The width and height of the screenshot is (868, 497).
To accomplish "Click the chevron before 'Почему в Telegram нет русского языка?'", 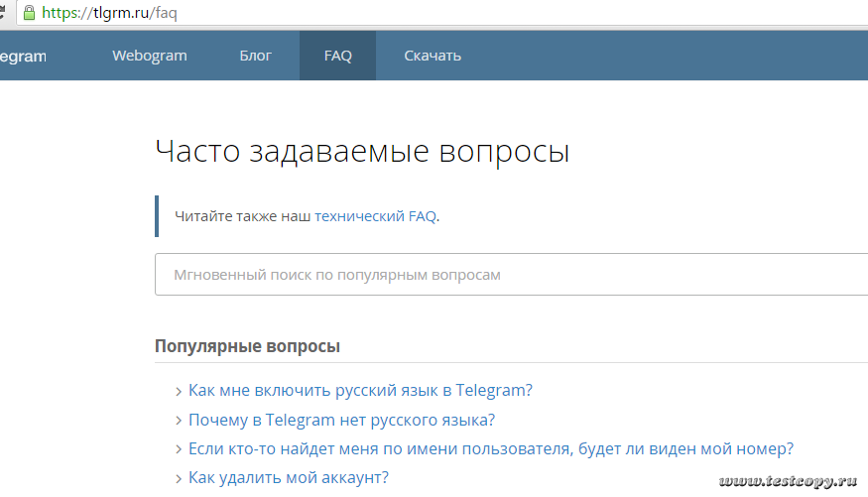I will pyautogui.click(x=179, y=421).
